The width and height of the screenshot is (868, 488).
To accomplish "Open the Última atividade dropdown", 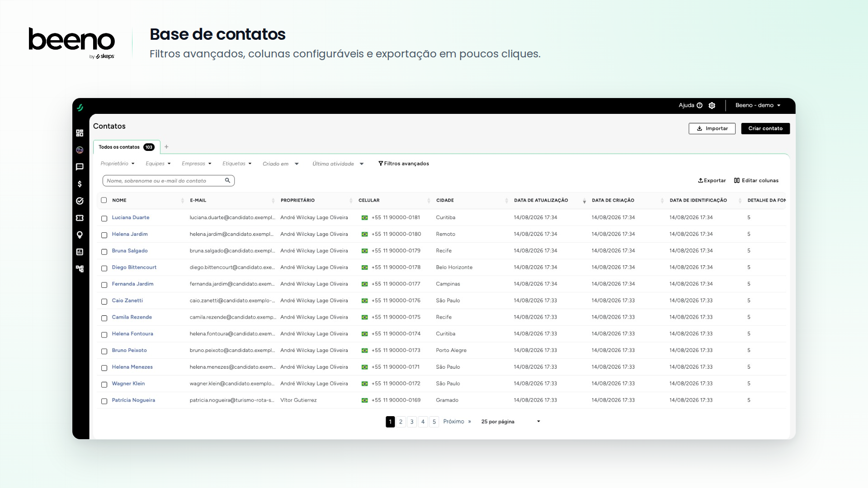I will [x=338, y=164].
